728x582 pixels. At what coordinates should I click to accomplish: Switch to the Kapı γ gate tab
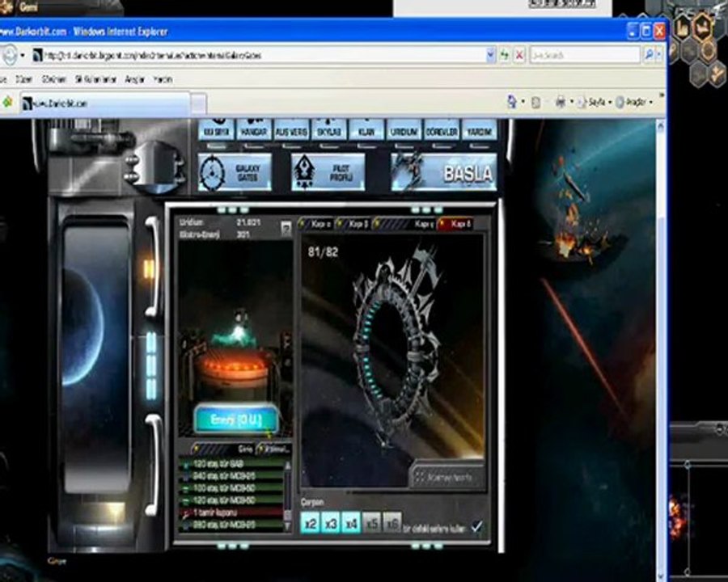404,224
